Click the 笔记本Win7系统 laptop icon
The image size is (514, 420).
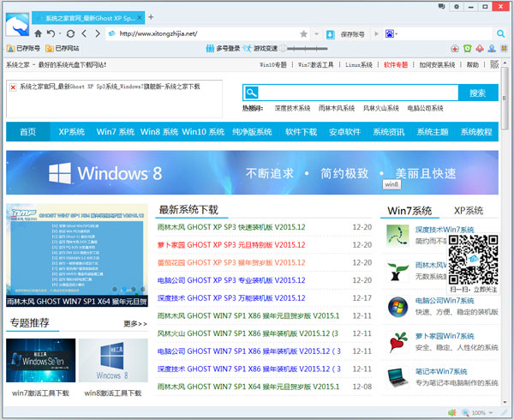(397, 378)
